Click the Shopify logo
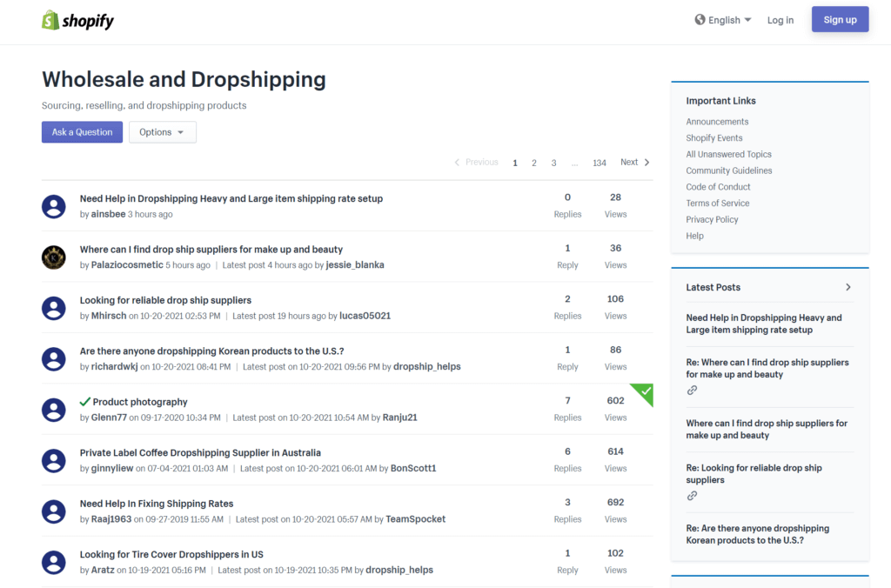The image size is (891, 588). pyautogui.click(x=77, y=21)
